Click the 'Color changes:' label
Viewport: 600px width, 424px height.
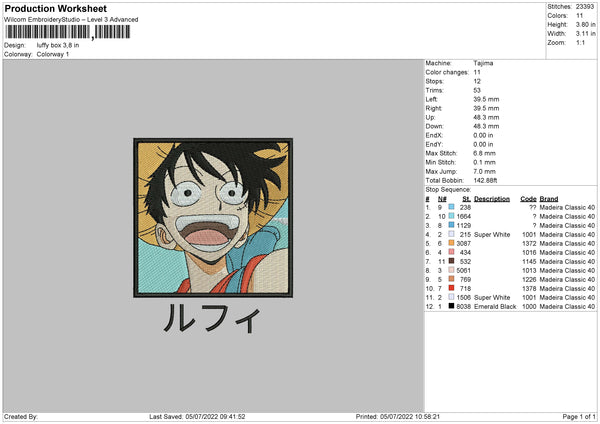tap(447, 72)
